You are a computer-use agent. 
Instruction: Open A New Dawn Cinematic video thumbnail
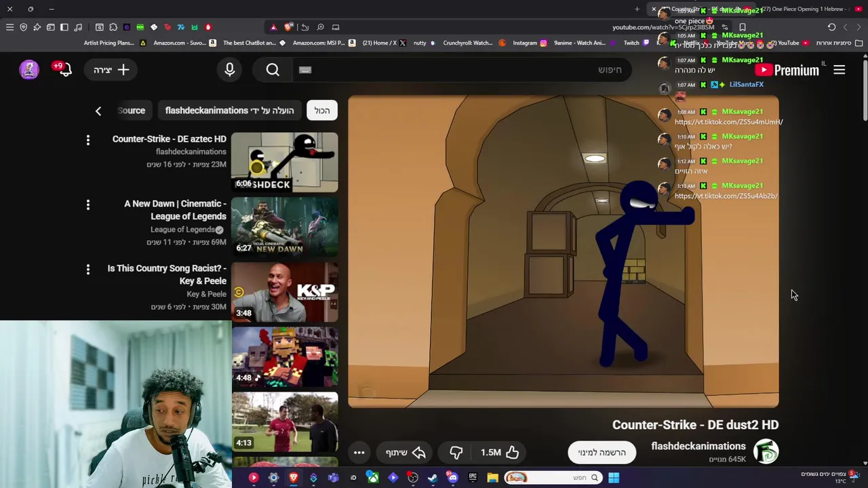[x=285, y=227]
